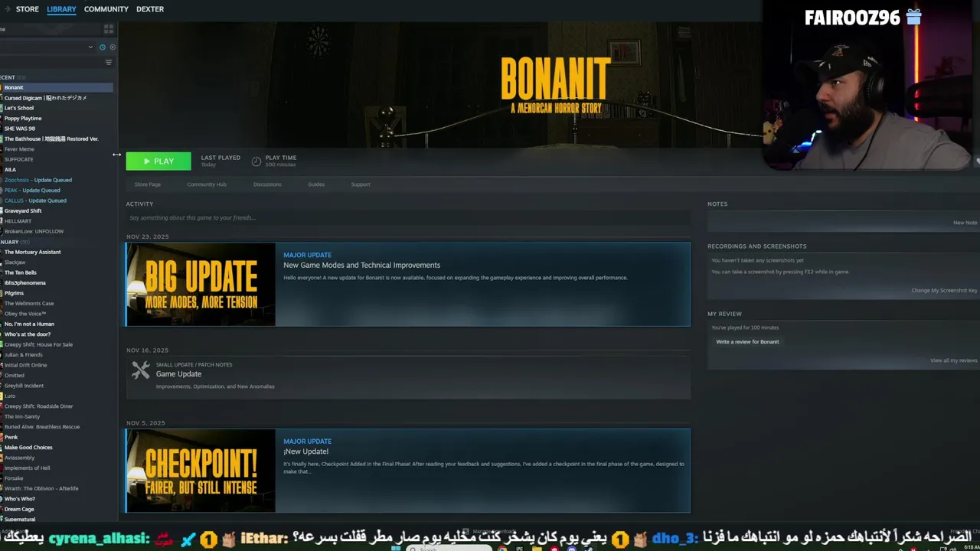Select Pilgrims in the library list

(14, 293)
